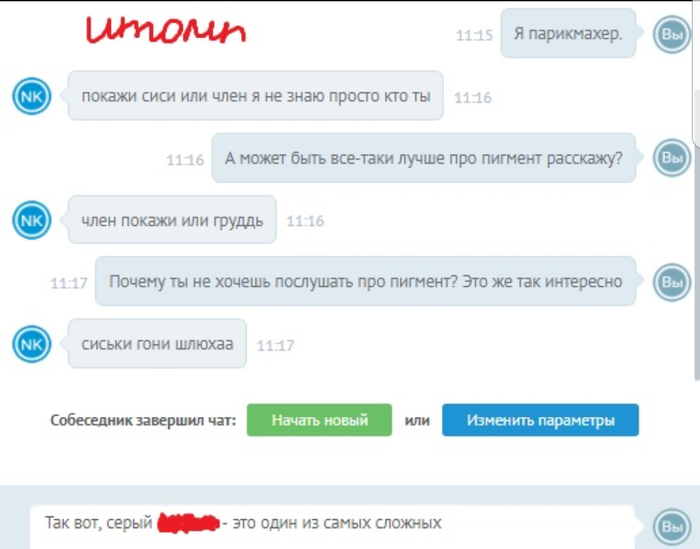Click the 11:15 timestamp
The height and width of the screenshot is (549, 700).
tap(474, 35)
